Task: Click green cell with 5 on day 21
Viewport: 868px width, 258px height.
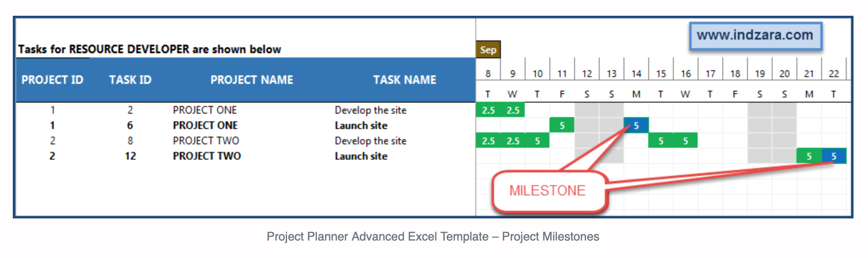Action: (809, 156)
